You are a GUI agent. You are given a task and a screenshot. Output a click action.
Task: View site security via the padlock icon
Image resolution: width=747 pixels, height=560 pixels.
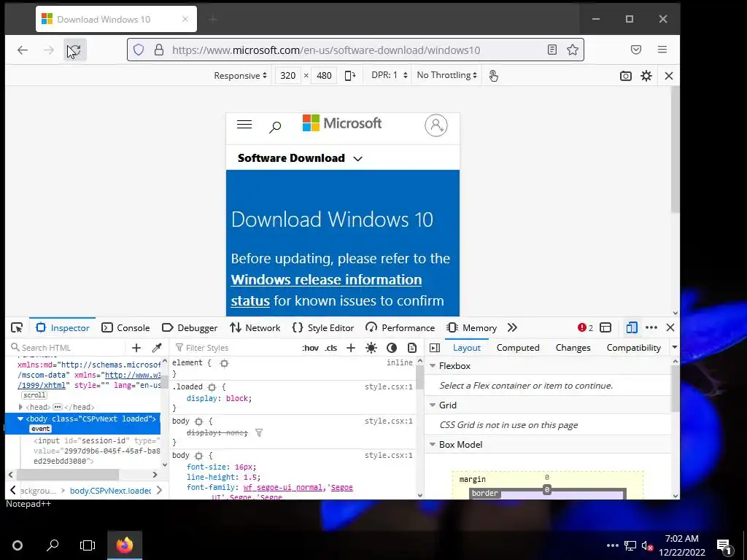coord(158,50)
